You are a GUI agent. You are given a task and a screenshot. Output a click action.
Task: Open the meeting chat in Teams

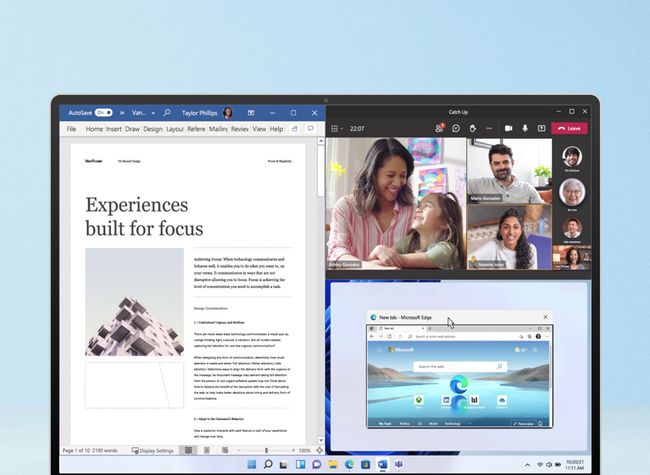pos(456,128)
